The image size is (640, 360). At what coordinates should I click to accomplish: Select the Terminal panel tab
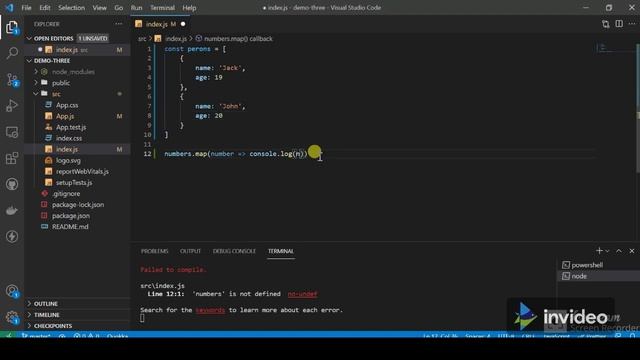tap(280, 251)
